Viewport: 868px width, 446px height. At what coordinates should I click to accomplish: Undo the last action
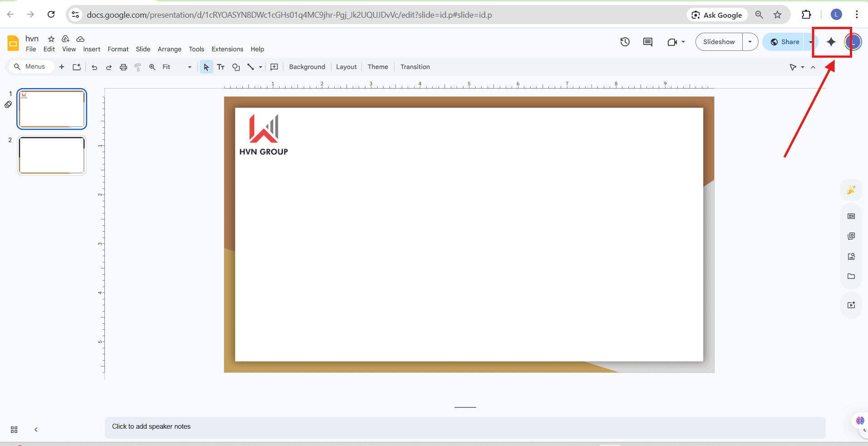[x=94, y=67]
